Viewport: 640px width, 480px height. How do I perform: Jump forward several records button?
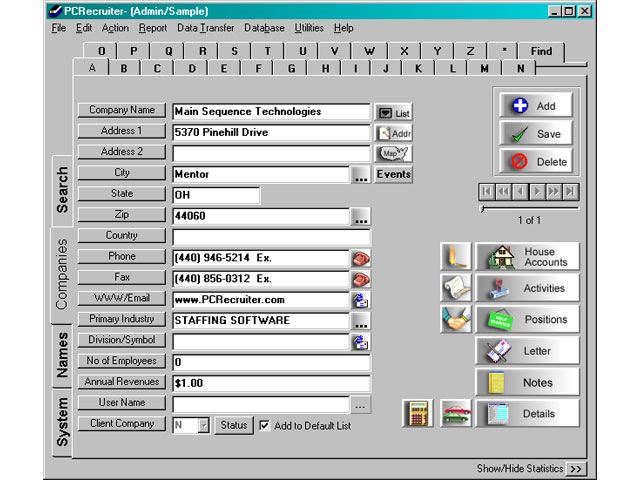click(553, 191)
